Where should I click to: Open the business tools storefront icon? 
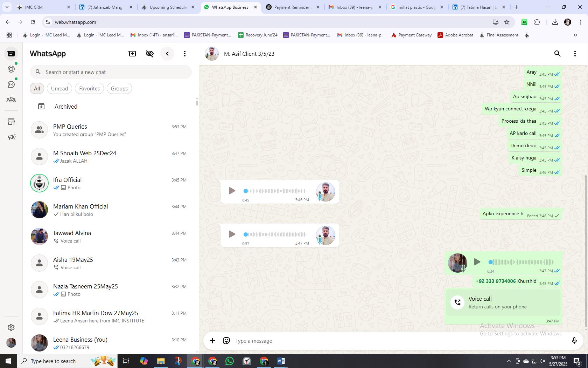(x=11, y=122)
